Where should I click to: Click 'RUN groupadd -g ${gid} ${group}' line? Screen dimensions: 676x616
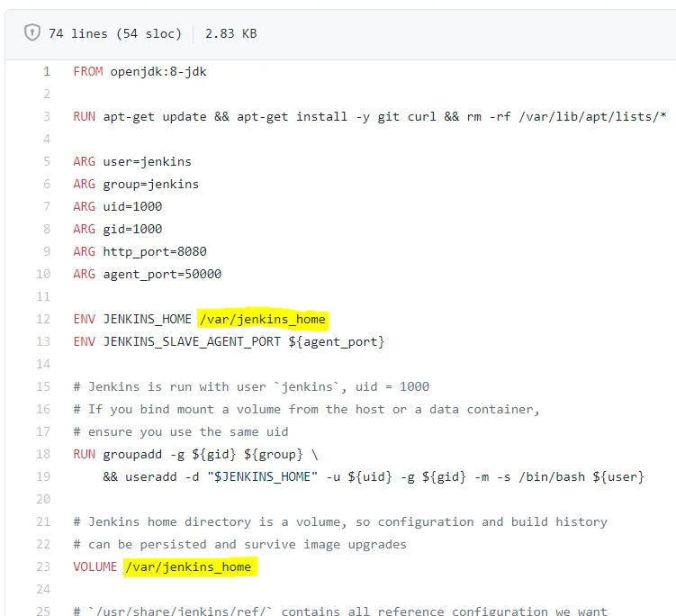(195, 455)
